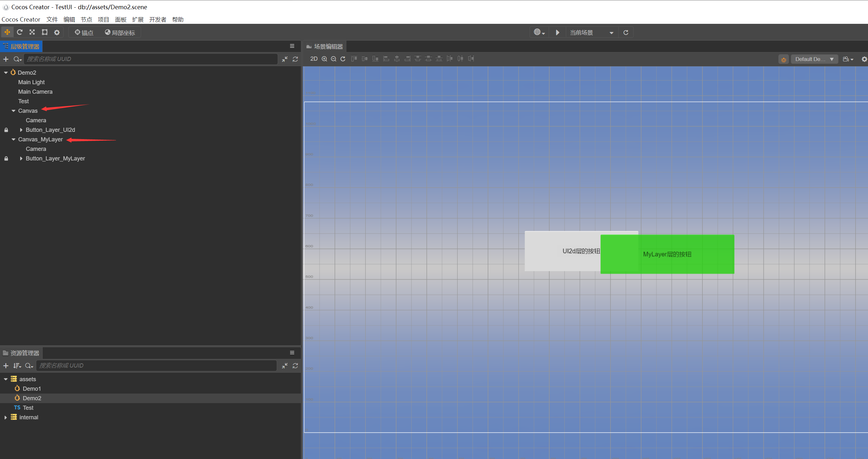Toggle lock on Button_Layer_UI2d node
Image resolution: width=868 pixels, height=459 pixels.
[6, 130]
